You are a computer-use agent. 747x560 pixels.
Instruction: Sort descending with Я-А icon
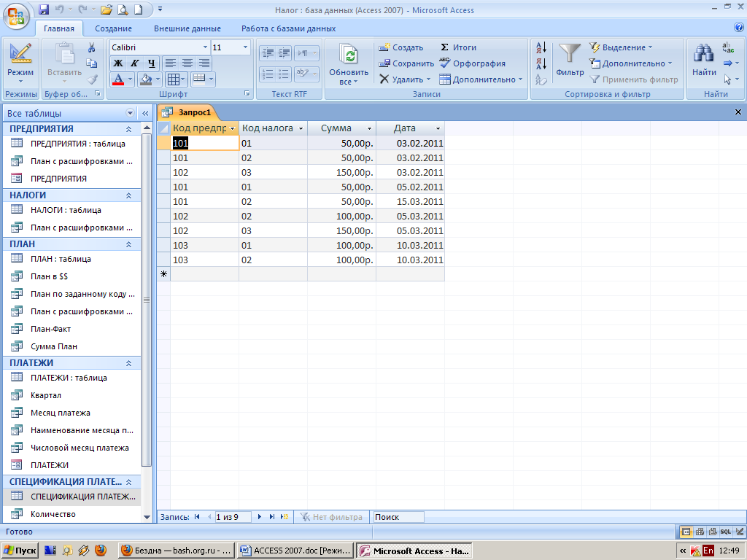click(541, 63)
